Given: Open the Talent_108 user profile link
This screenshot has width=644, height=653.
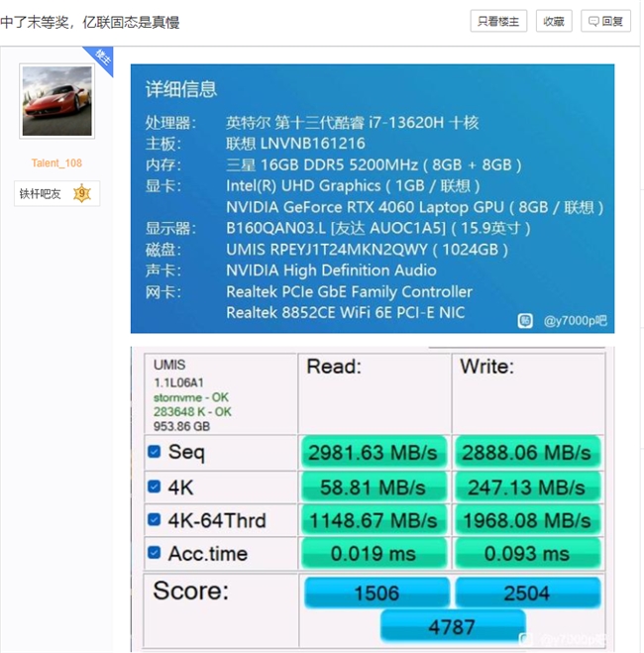Looking at the screenshot, I should tap(56, 163).
